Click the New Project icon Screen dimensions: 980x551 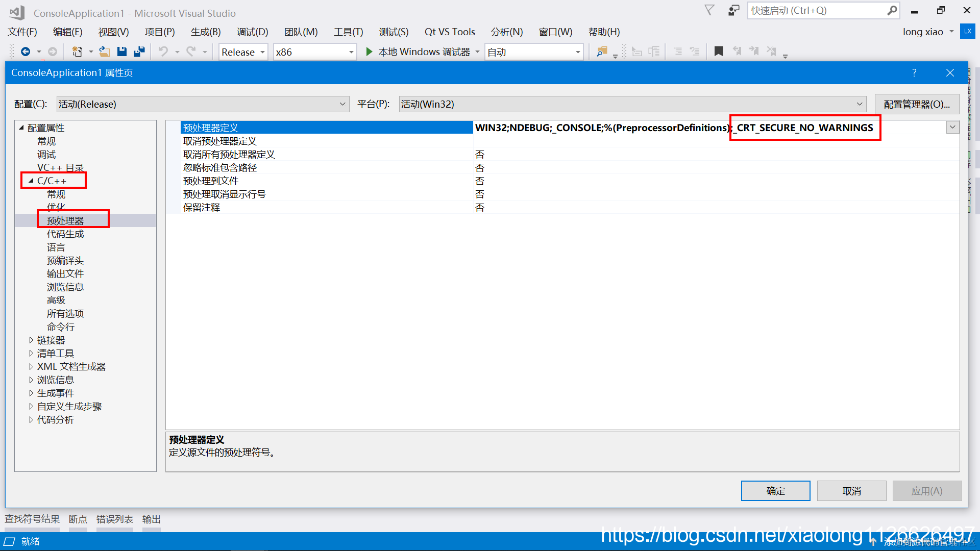coord(77,52)
